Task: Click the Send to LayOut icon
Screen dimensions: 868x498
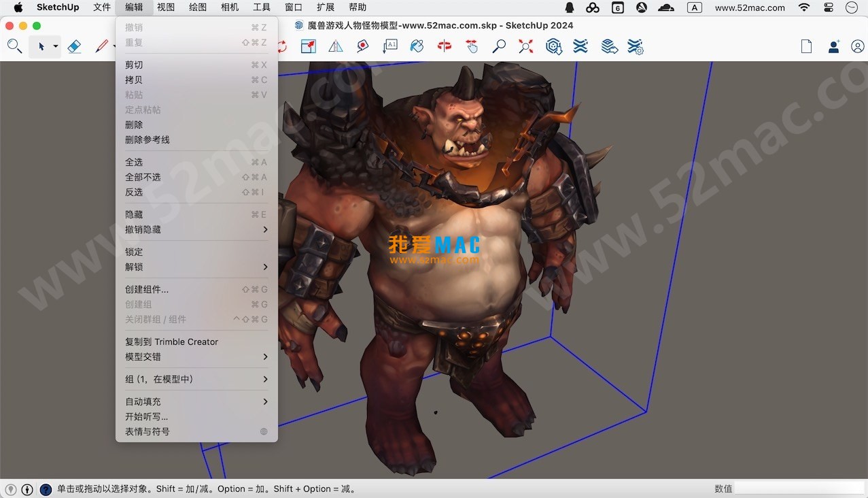Action: [x=610, y=46]
